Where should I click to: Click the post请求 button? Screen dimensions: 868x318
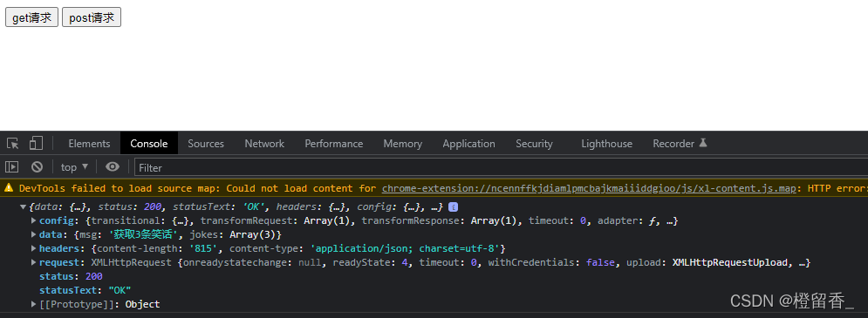(92, 17)
